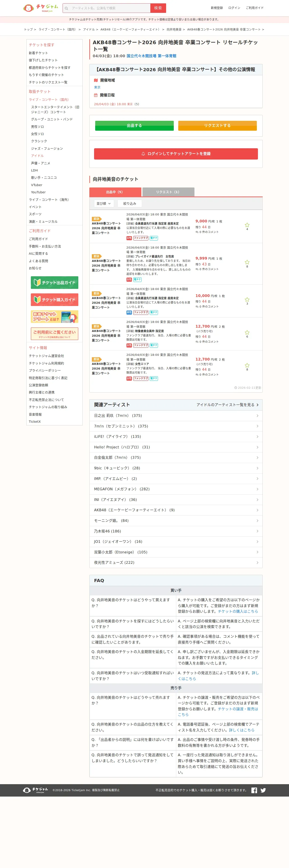
Task: Click the 即決 badge on the 10,000円 listing
Action: [x=97, y=293]
